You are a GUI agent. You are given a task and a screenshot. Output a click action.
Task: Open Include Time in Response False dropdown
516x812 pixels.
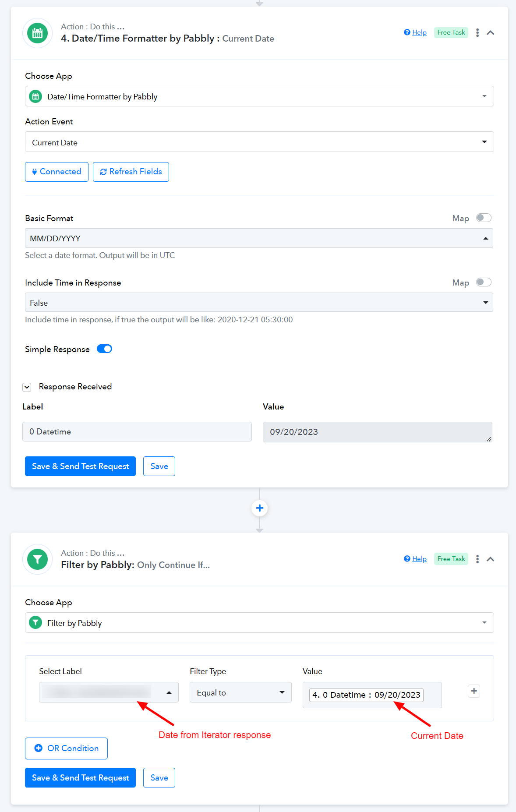tap(259, 303)
